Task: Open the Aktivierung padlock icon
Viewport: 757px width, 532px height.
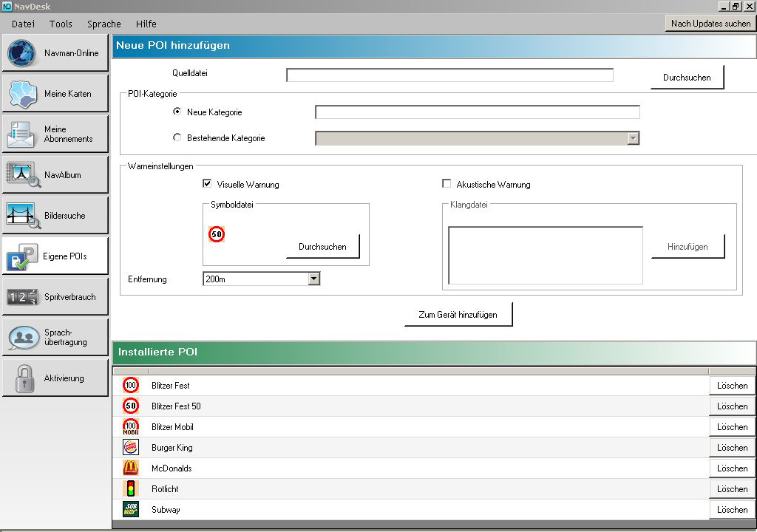Action: pos(22,378)
